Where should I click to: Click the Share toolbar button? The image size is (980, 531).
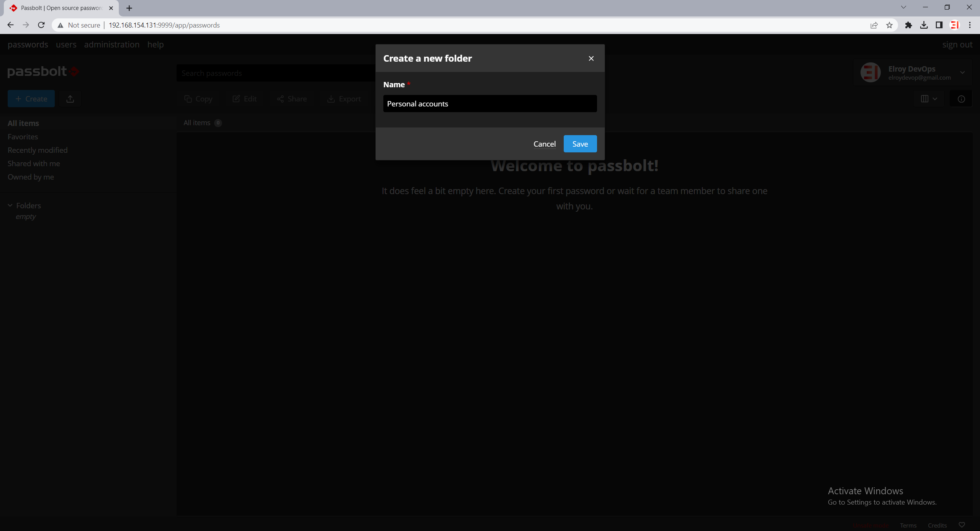click(292, 99)
